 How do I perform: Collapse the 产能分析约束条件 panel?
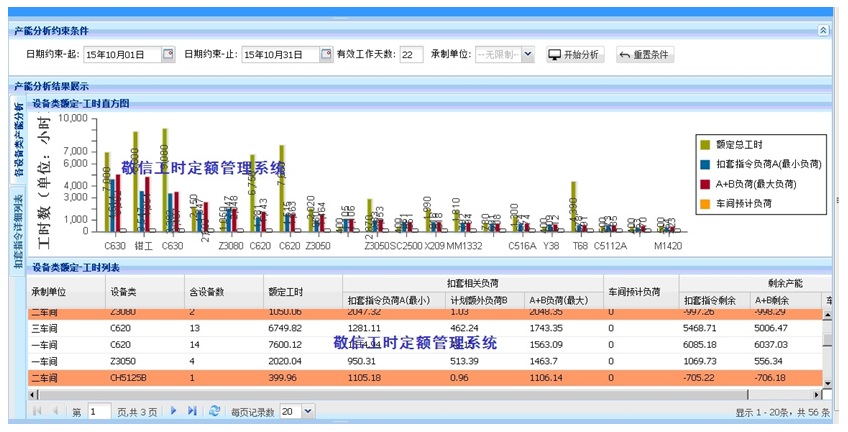[x=823, y=31]
